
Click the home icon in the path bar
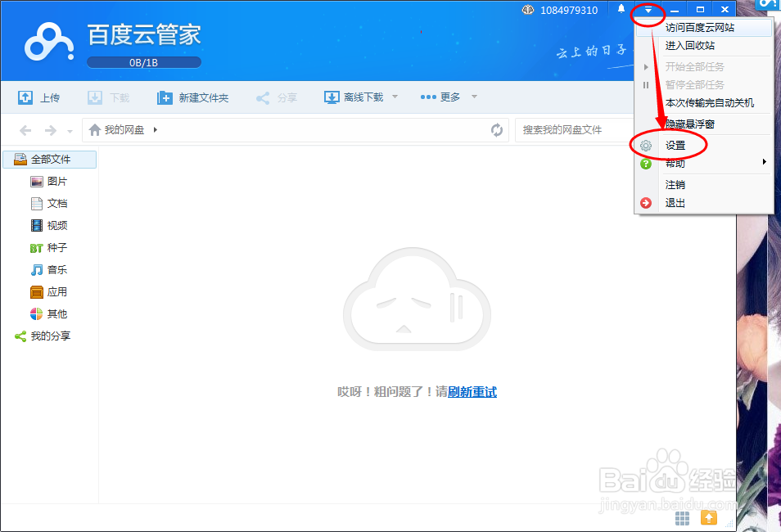coord(95,130)
